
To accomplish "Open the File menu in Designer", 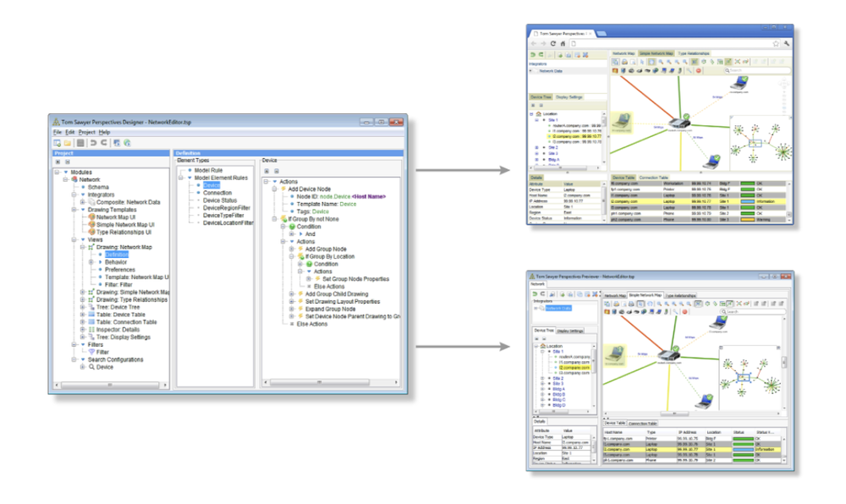I will (58, 132).
